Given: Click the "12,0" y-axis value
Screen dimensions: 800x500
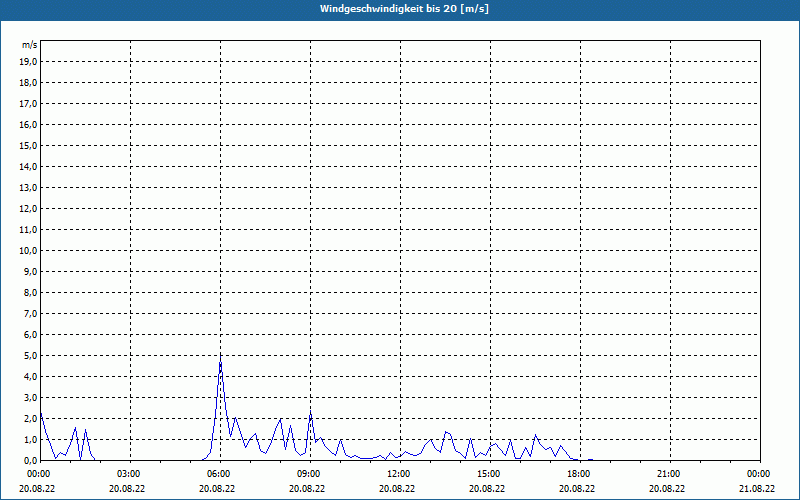Looking at the screenshot, I should [x=29, y=208].
